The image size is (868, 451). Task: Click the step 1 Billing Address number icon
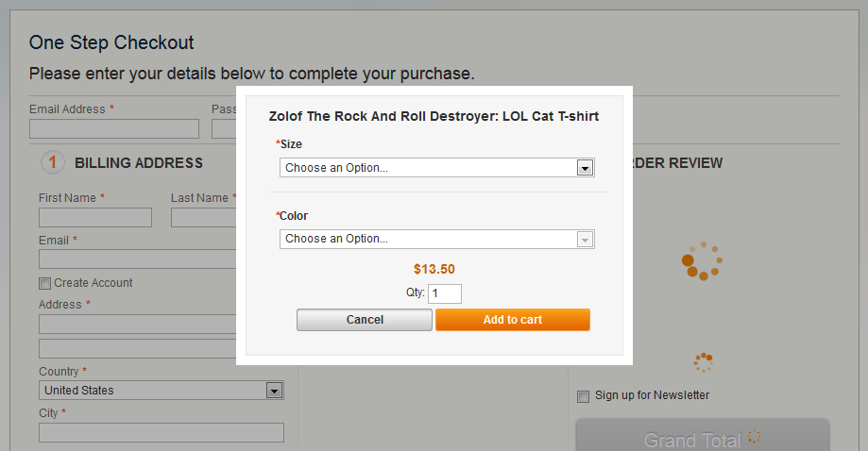53,162
